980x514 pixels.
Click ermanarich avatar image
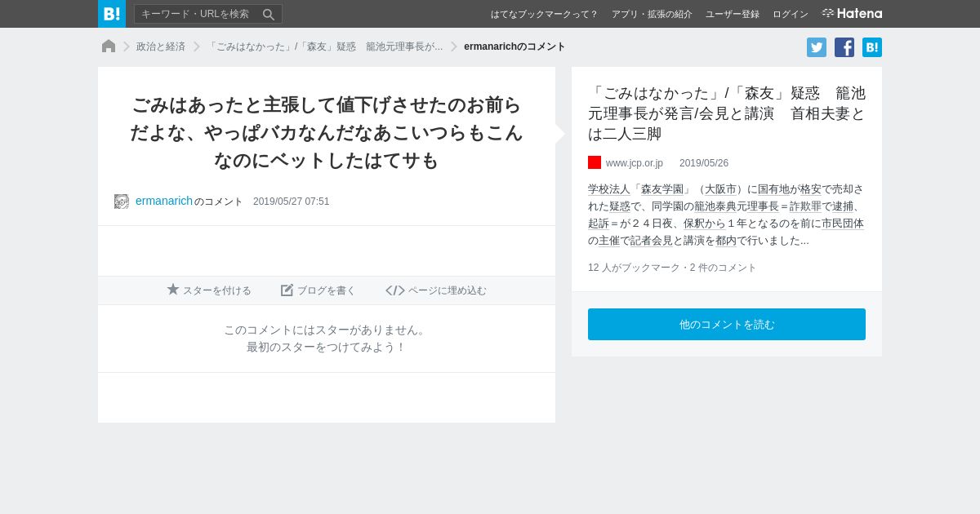(122, 202)
